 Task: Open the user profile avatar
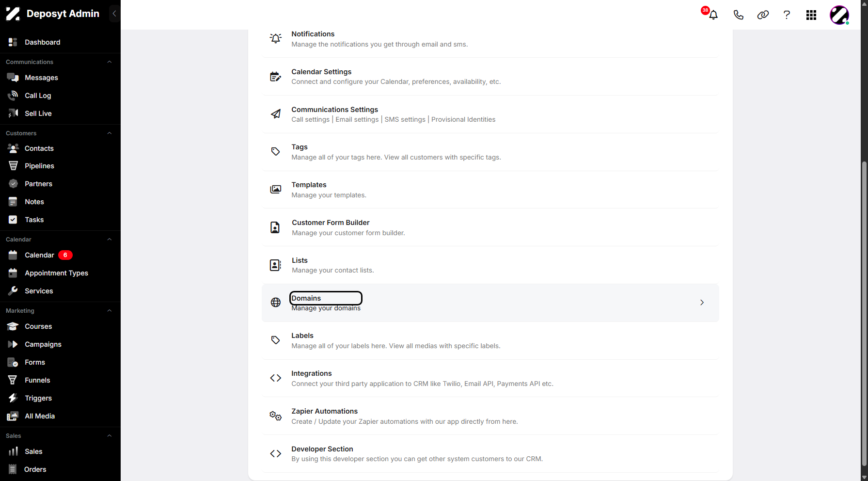pyautogui.click(x=839, y=15)
